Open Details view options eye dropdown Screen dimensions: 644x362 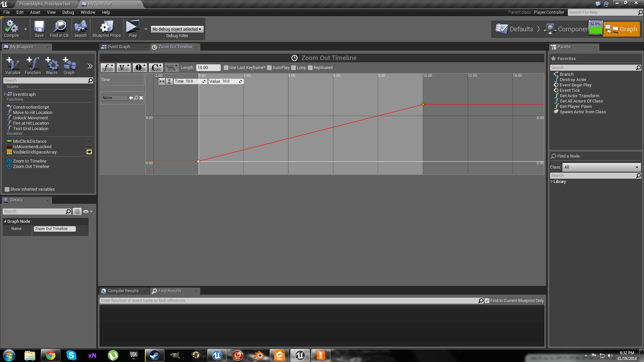point(88,212)
